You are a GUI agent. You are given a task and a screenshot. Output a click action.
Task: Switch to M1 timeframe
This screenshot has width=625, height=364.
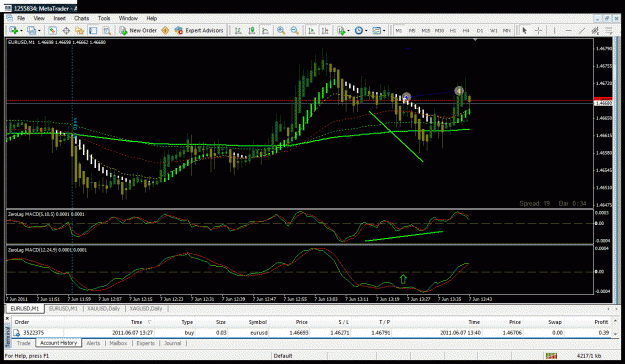(399, 30)
